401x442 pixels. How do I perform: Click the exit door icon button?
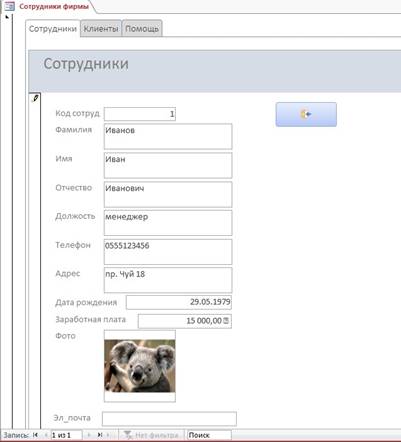coord(306,114)
